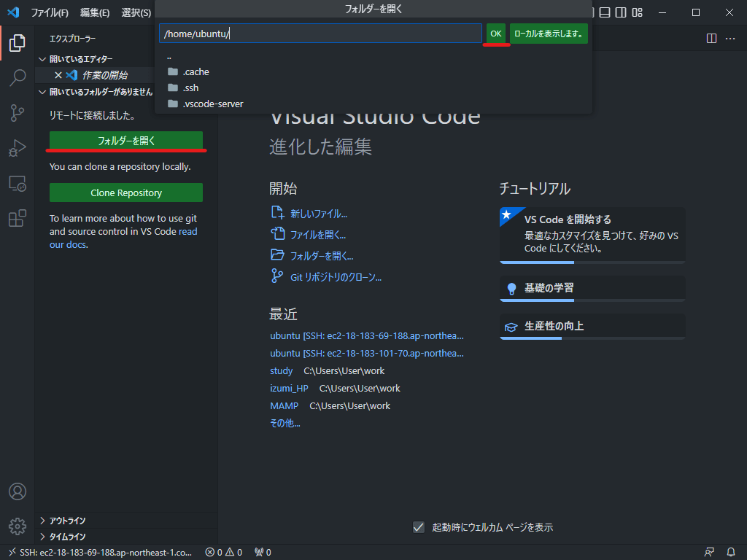The width and height of the screenshot is (747, 560).
Task: Open the Remote Explorer view
Action: point(17,183)
